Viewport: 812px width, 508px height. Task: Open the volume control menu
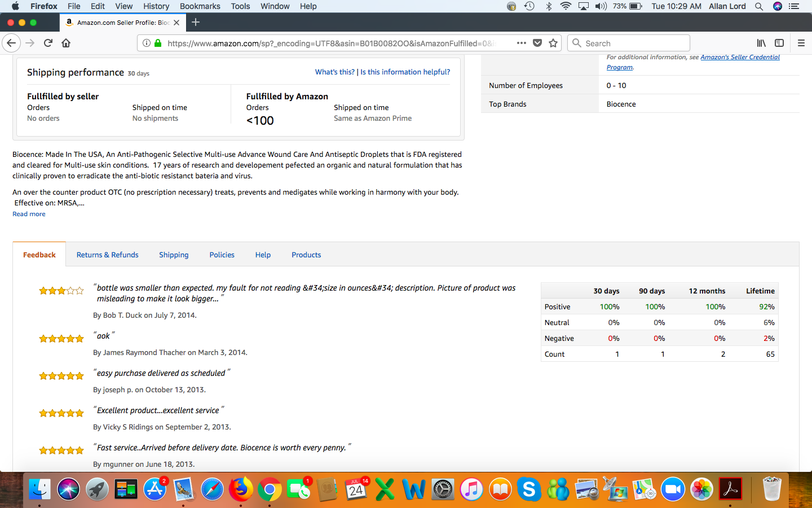coord(601,6)
